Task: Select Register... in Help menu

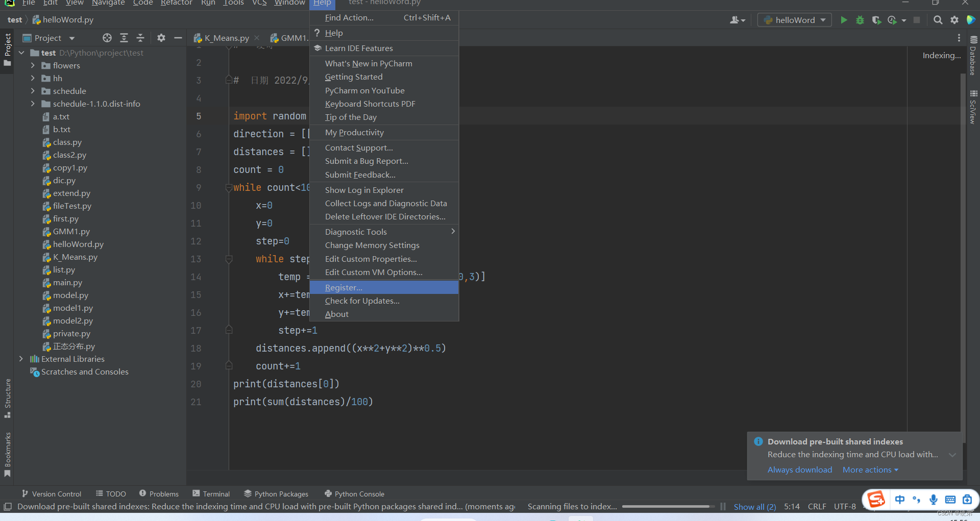Action: [x=384, y=287]
